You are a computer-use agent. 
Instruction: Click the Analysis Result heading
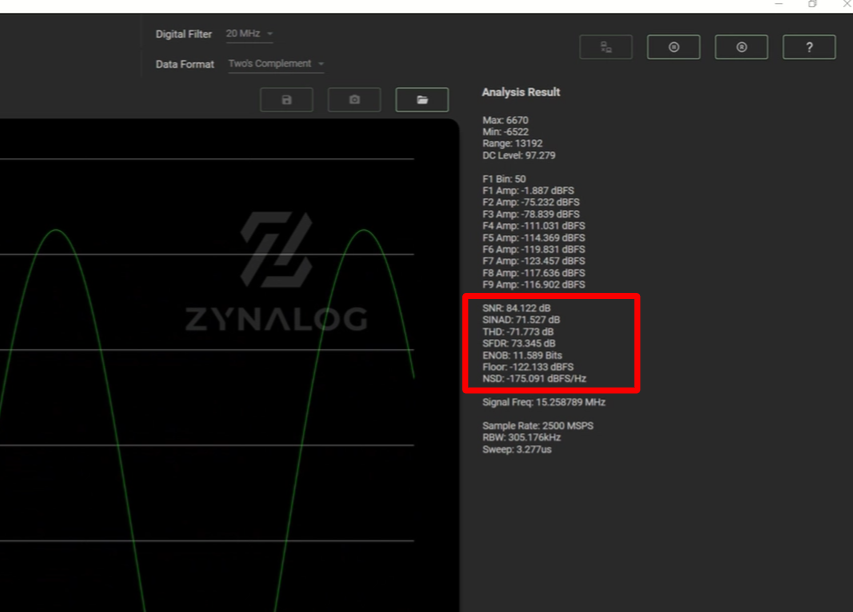521,92
